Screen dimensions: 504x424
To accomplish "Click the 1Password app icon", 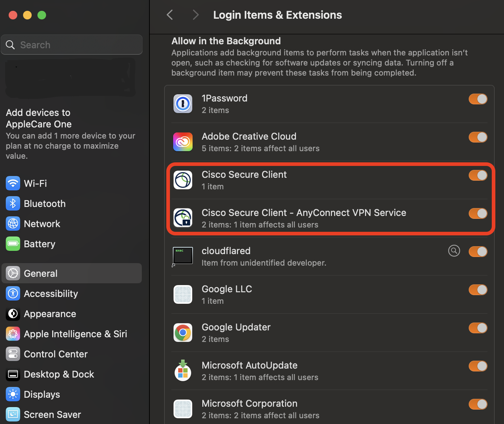I will [x=183, y=104].
